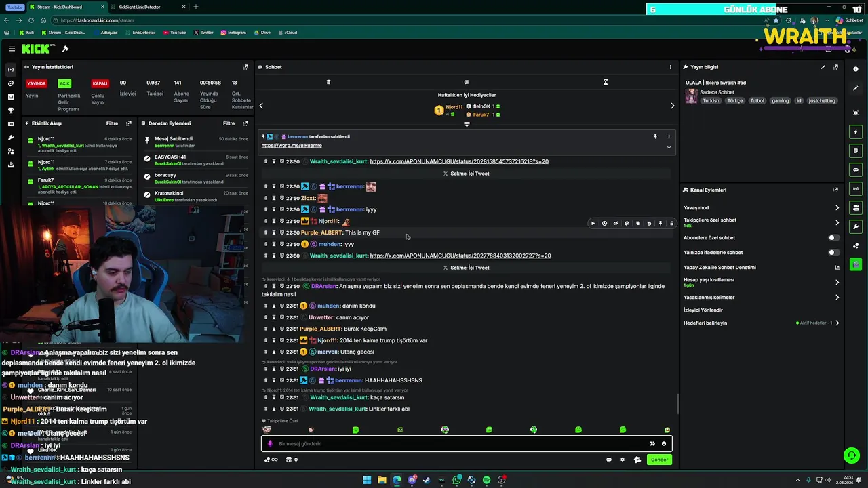Click the translate icon in the message box

652,444
